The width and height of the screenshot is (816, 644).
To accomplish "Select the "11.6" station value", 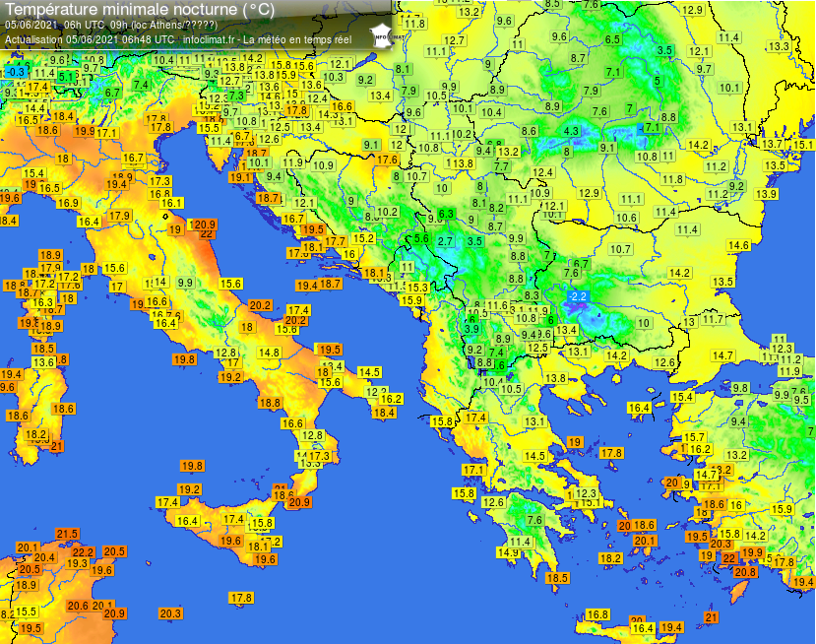I will pos(497,305).
